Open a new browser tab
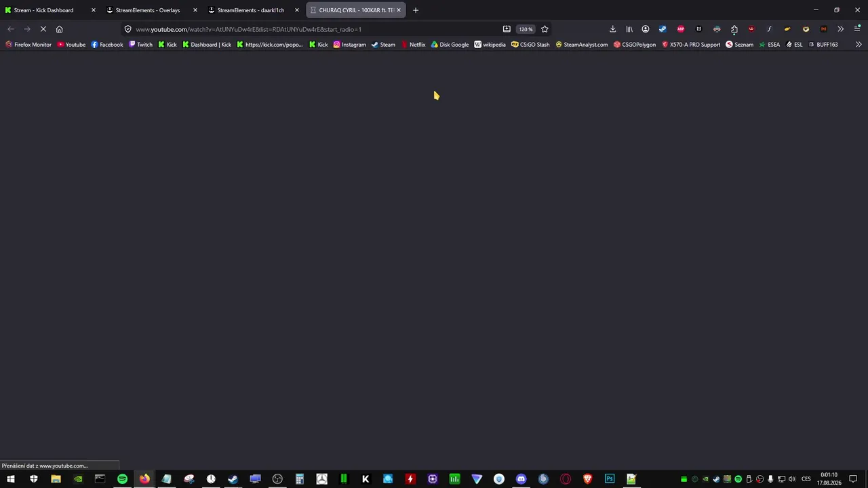 [x=416, y=10]
